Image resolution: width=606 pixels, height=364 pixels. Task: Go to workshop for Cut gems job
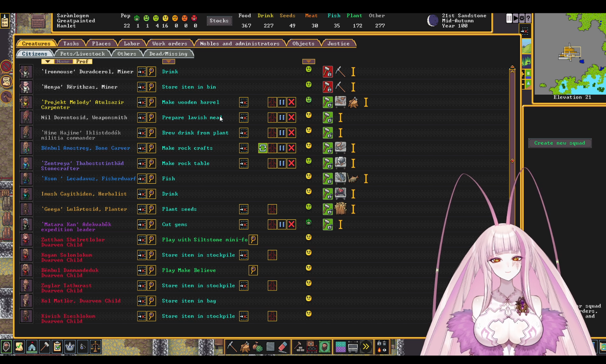[244, 224]
